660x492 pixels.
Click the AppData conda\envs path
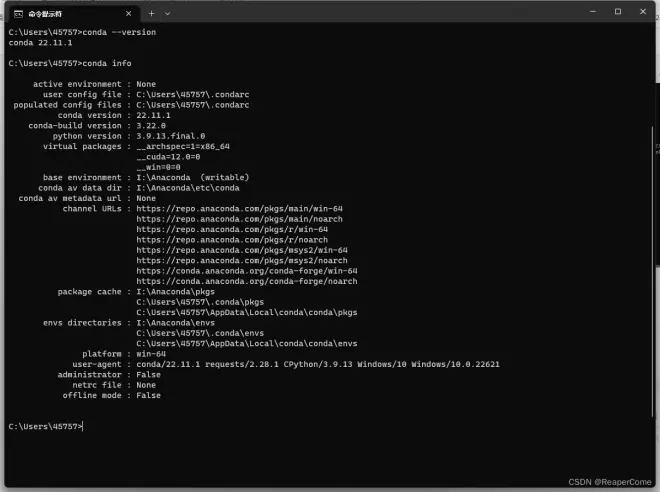tap(247, 343)
